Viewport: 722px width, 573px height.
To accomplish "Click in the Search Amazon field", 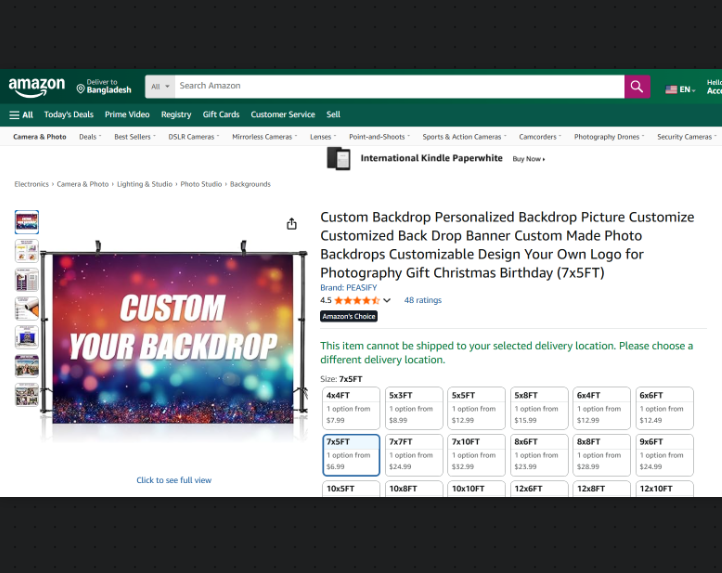I will 398,87.
